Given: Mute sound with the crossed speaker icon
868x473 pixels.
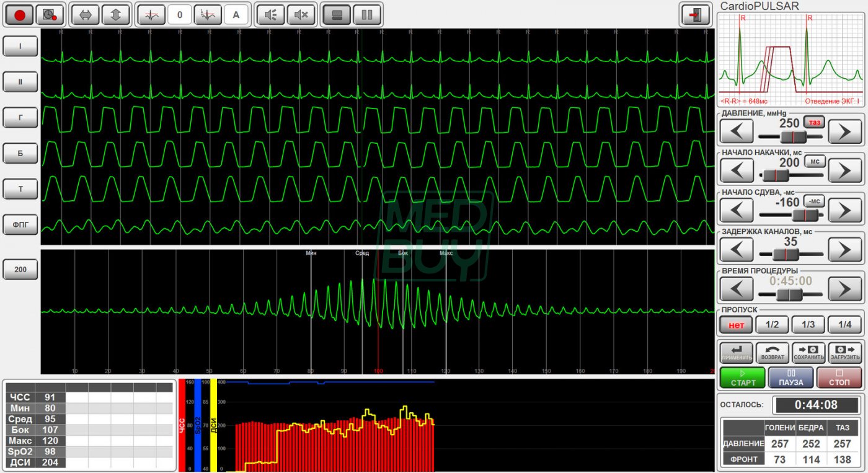Looking at the screenshot, I should click(301, 14).
